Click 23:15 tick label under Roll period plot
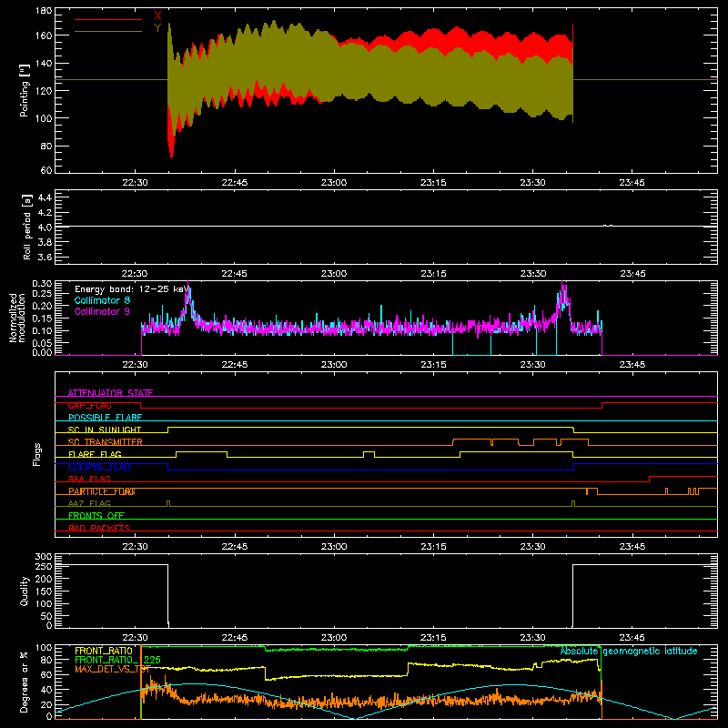728x728 pixels. (433, 274)
